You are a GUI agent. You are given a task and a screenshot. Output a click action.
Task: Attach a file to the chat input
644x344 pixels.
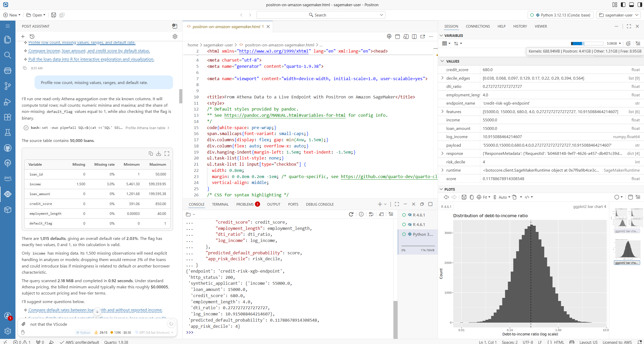click(x=23, y=324)
